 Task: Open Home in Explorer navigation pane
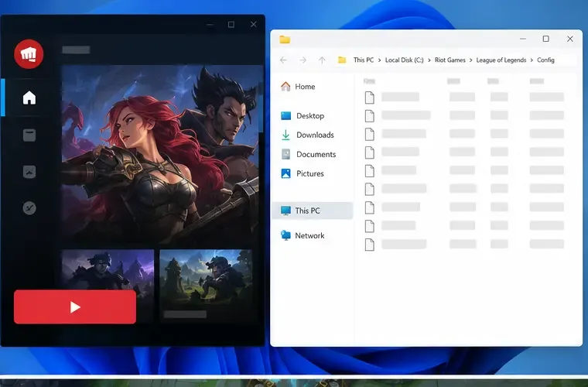(x=313, y=87)
